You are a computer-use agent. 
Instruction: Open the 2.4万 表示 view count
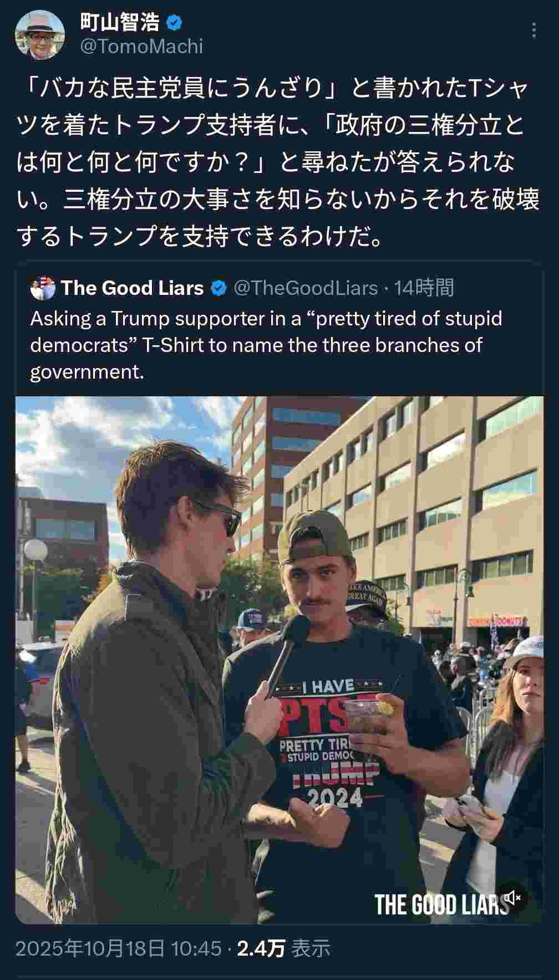point(283,948)
